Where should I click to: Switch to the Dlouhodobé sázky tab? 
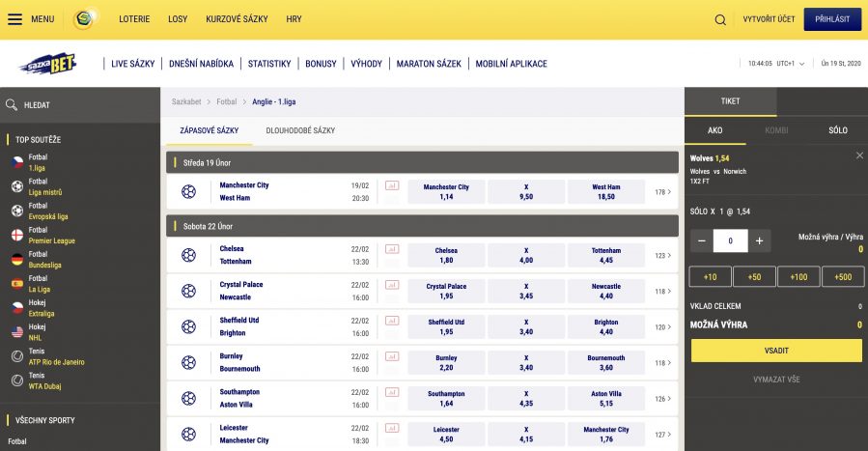click(x=300, y=130)
